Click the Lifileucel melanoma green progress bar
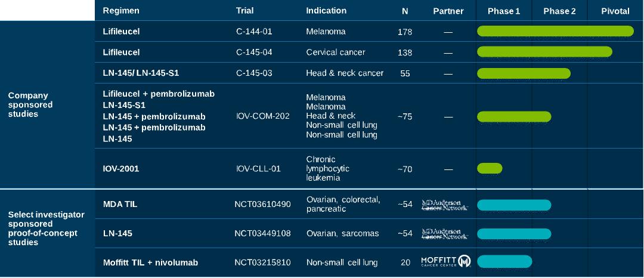This screenshot has width=644, height=278. (555, 31)
